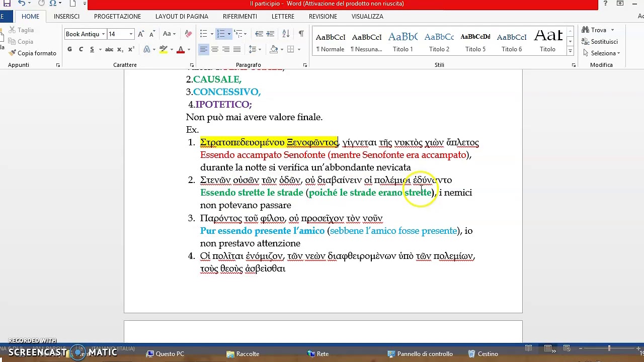Toggle strikethrough (abc) formatting

109,49
